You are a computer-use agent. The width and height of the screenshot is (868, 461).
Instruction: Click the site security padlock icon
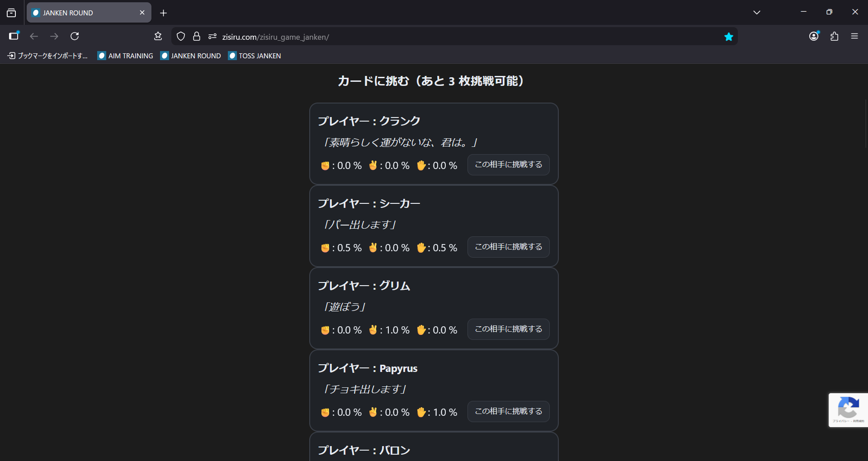197,37
